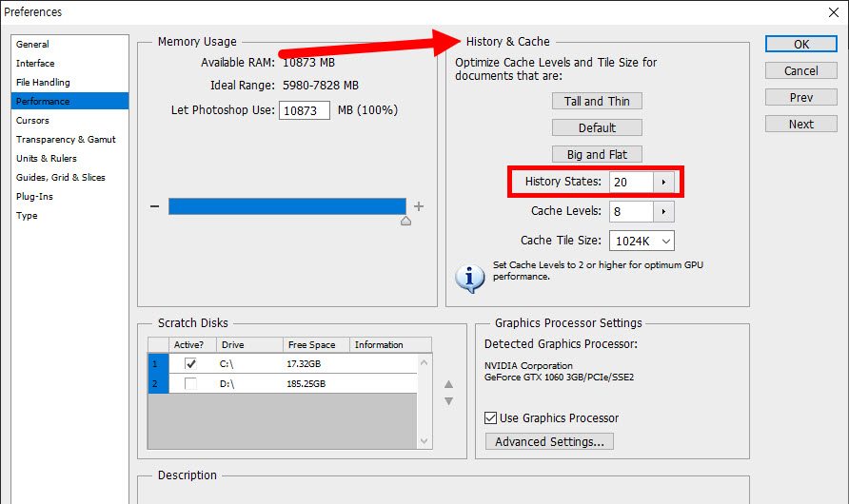The width and height of the screenshot is (849, 504).
Task: Open the General preferences category
Action: tap(32, 45)
